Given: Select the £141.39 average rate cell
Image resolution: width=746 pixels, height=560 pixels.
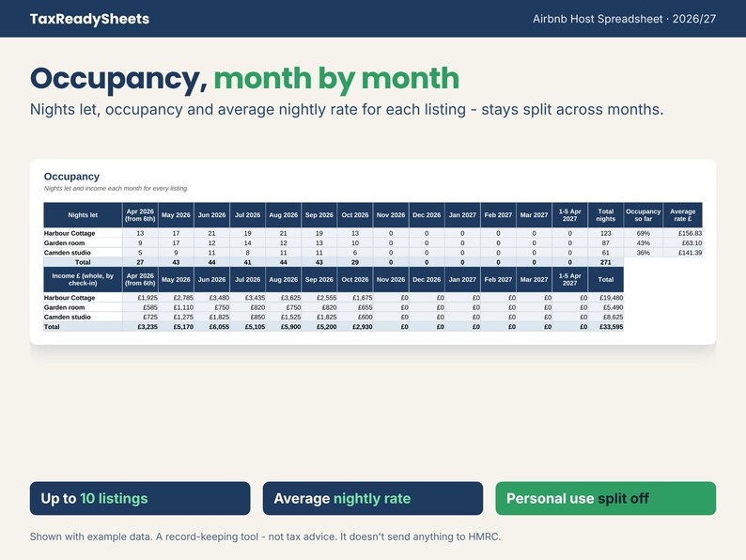Looking at the screenshot, I should [x=683, y=253].
